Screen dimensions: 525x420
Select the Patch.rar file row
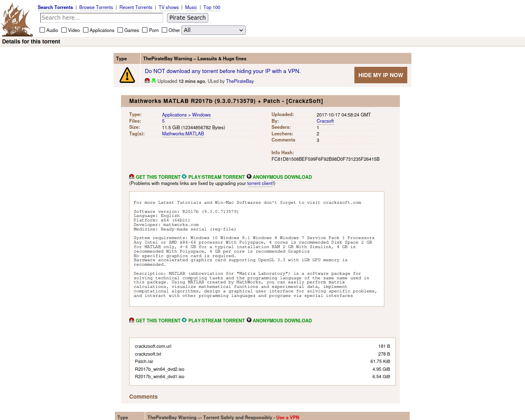[x=262, y=361]
